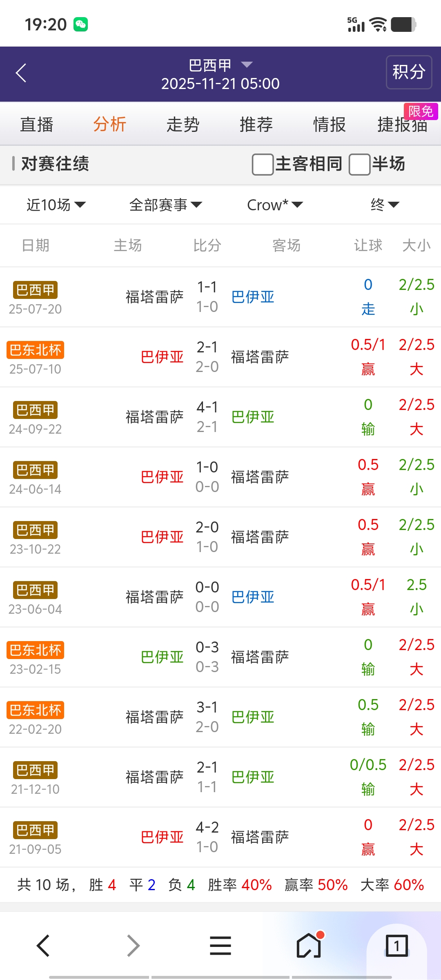
Task: Open the WeChat notification icon in status bar
Action: (80, 24)
